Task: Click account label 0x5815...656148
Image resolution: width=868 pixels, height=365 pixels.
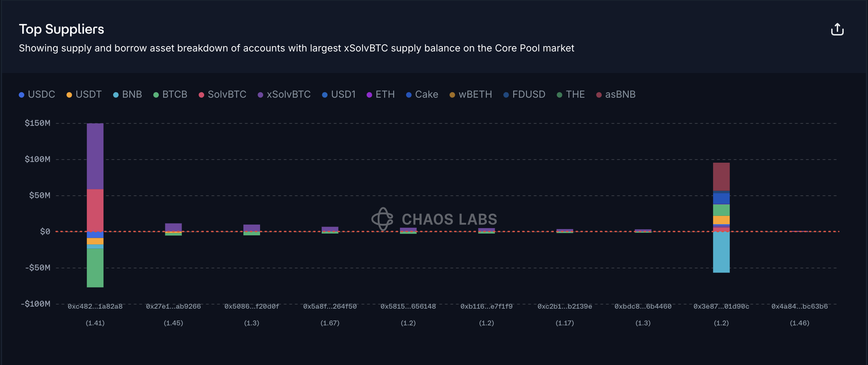Action: (x=408, y=306)
